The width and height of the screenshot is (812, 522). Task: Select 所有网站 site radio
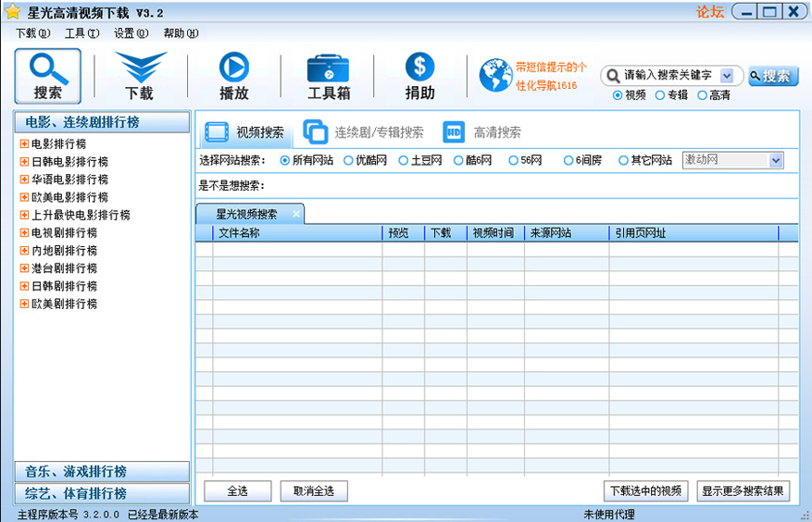[284, 160]
